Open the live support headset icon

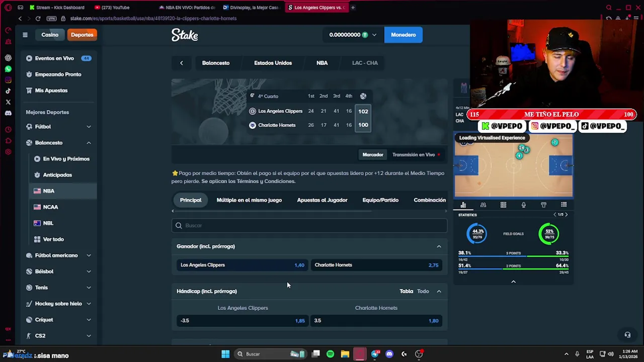[x=627, y=335]
